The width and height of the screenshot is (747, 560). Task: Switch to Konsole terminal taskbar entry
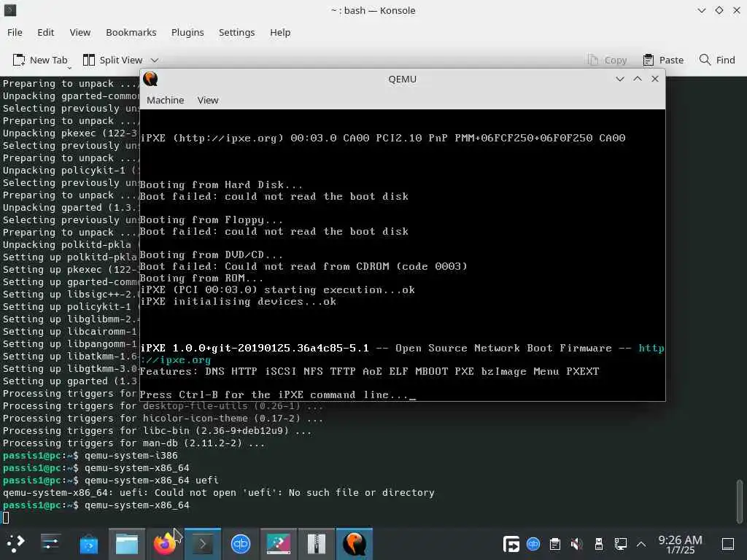point(203,544)
